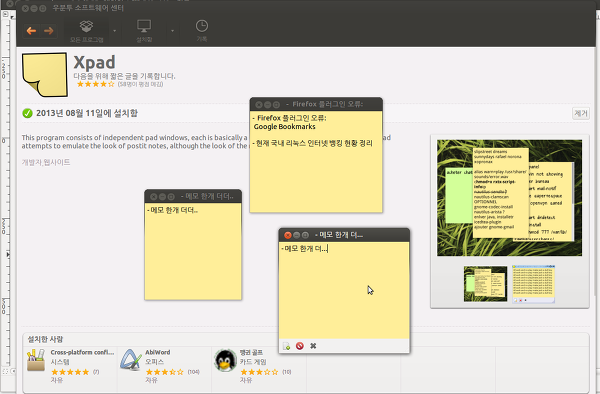Click the Cross-platform confi... title text

[82, 352]
